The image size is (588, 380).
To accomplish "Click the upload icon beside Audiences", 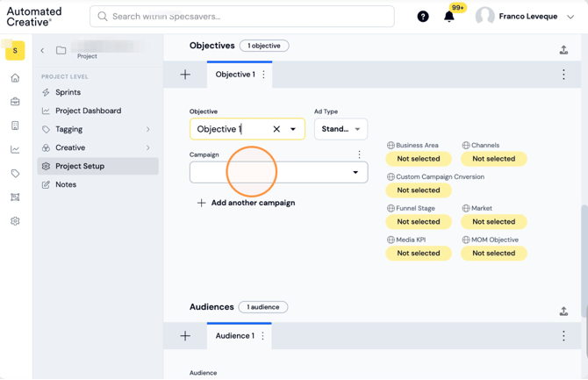I will (x=563, y=311).
